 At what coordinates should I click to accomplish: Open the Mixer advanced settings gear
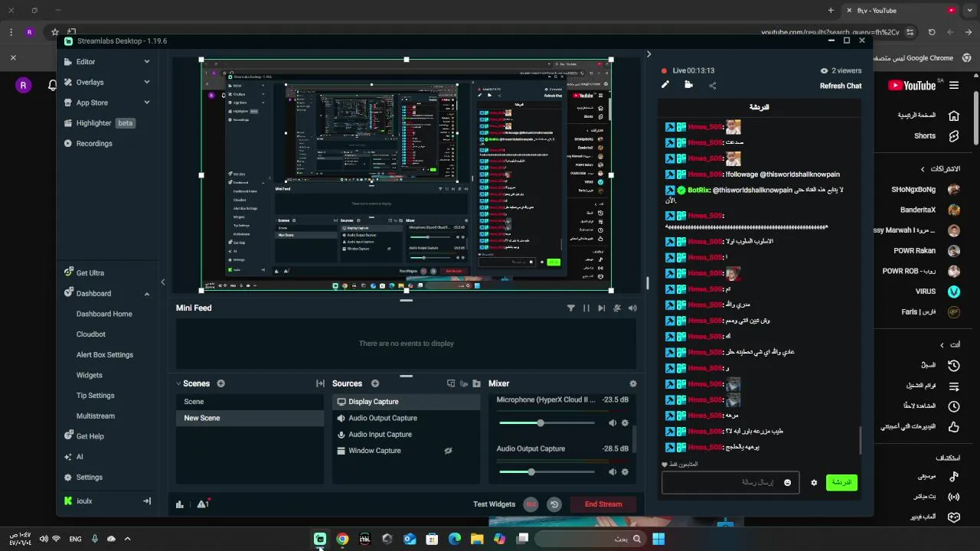(x=632, y=383)
